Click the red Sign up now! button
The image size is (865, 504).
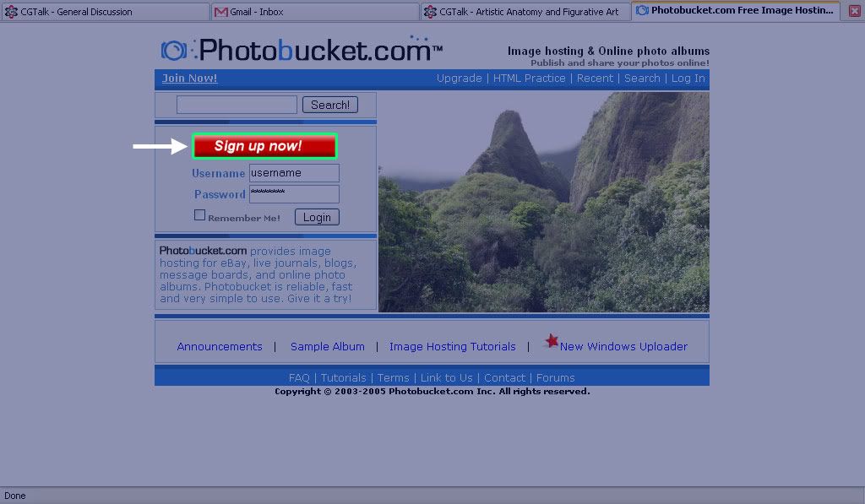[x=264, y=146]
